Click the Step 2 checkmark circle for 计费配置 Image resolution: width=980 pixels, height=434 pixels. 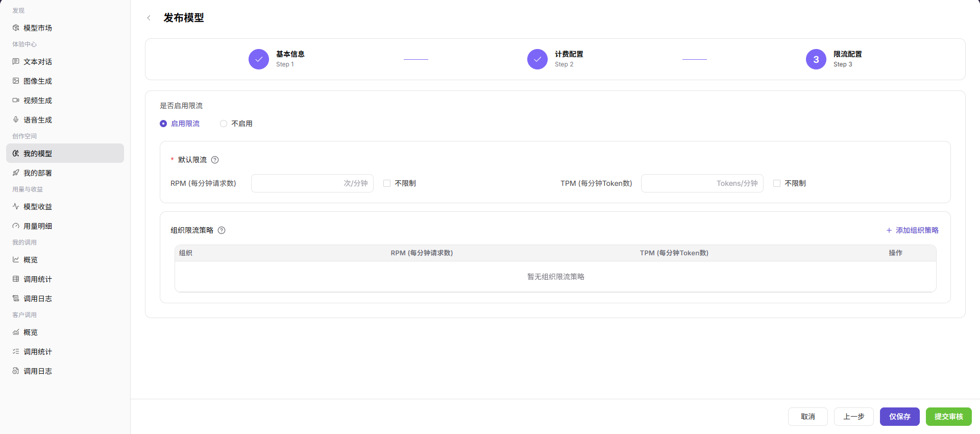coord(537,59)
